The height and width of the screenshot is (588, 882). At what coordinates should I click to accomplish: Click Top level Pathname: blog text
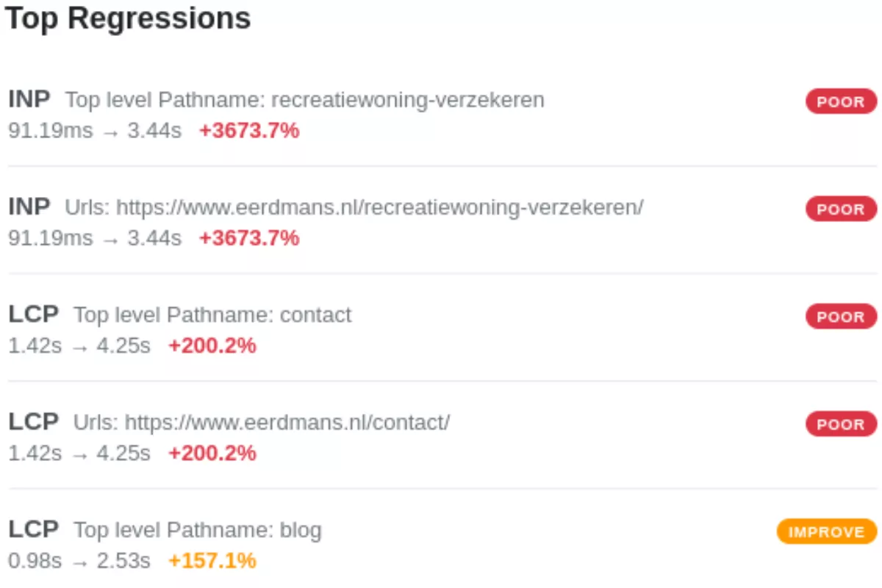point(197,530)
